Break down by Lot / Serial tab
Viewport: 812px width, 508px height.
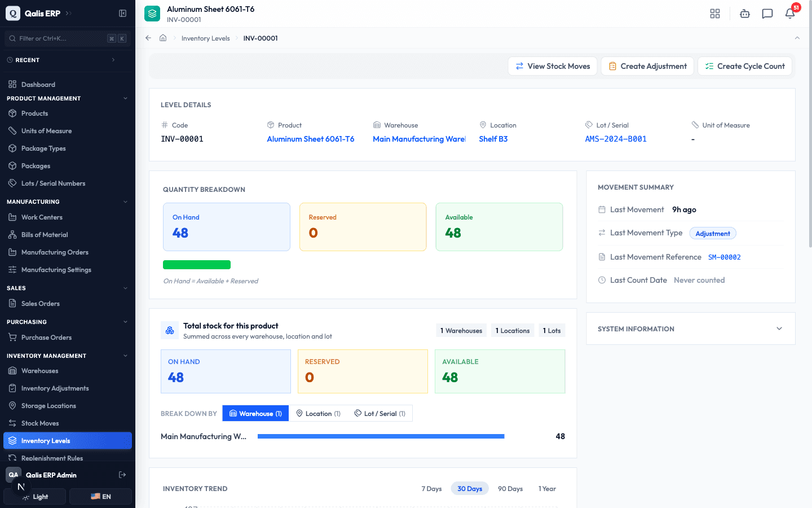(x=380, y=414)
